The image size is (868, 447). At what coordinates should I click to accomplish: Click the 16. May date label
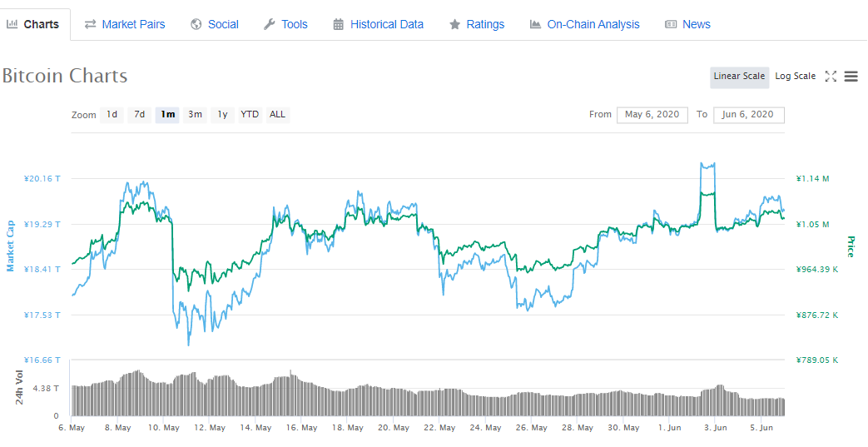pos(302,428)
